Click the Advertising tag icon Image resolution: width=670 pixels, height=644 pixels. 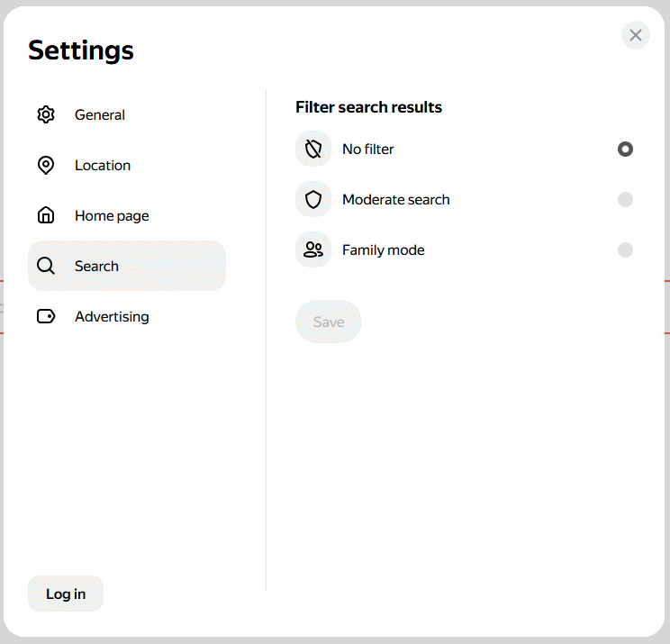(x=46, y=316)
